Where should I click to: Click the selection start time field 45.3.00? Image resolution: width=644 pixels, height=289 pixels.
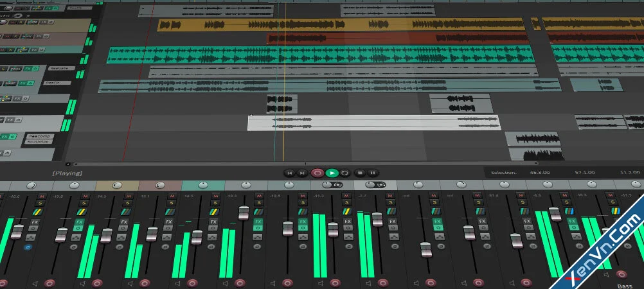pos(540,173)
